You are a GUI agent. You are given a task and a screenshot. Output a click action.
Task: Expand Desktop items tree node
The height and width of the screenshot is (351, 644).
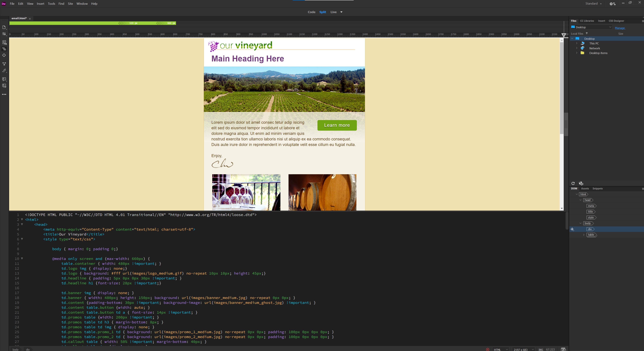577,53
